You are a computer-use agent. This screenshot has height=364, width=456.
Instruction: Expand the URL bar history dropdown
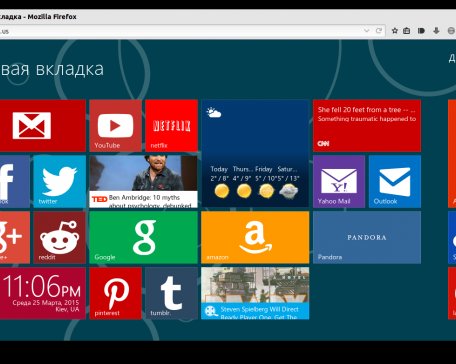coord(367,31)
